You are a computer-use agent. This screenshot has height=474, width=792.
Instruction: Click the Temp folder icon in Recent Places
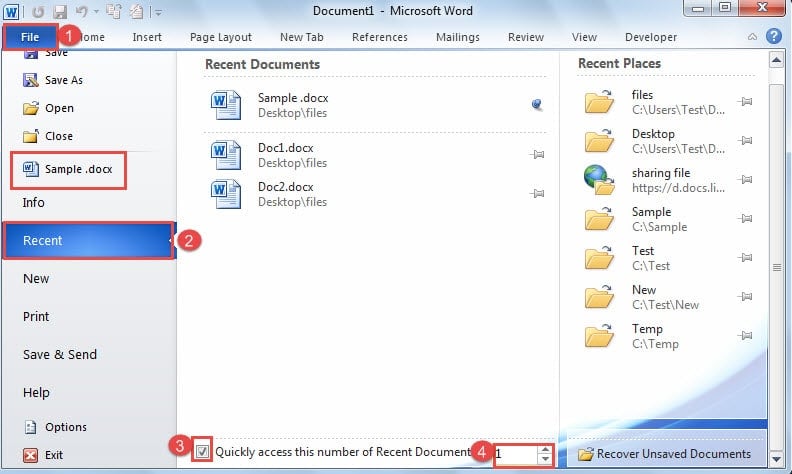(x=599, y=336)
